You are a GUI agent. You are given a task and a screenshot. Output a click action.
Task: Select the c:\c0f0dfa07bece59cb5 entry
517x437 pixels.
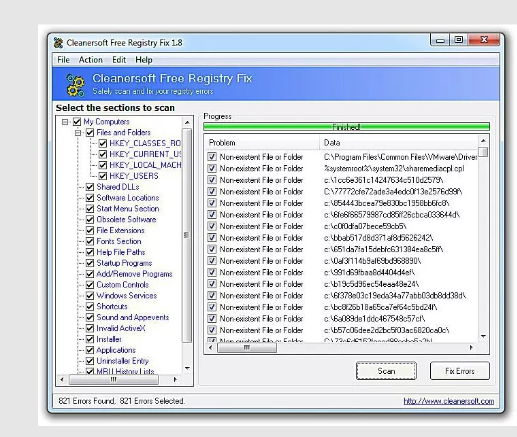click(x=365, y=226)
